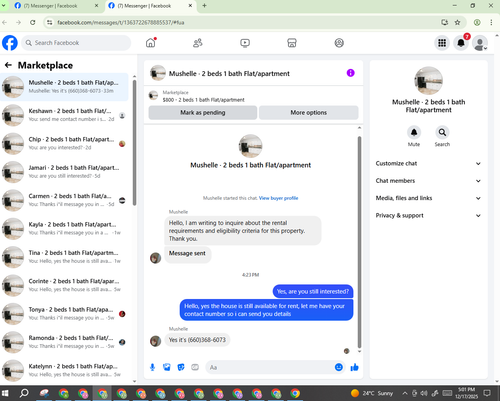Click the conversation list scrollbar
The height and width of the screenshot is (401, 500).
click(x=134, y=143)
